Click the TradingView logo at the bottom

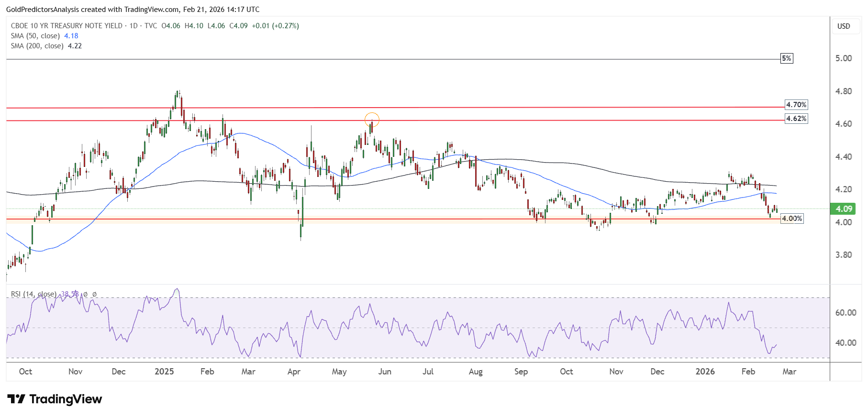(x=55, y=399)
